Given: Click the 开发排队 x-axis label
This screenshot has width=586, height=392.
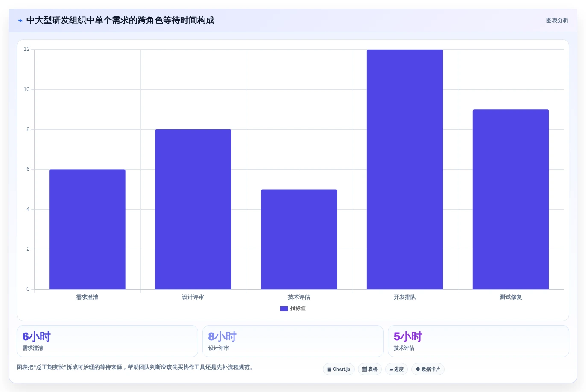Looking at the screenshot, I should tap(405, 297).
